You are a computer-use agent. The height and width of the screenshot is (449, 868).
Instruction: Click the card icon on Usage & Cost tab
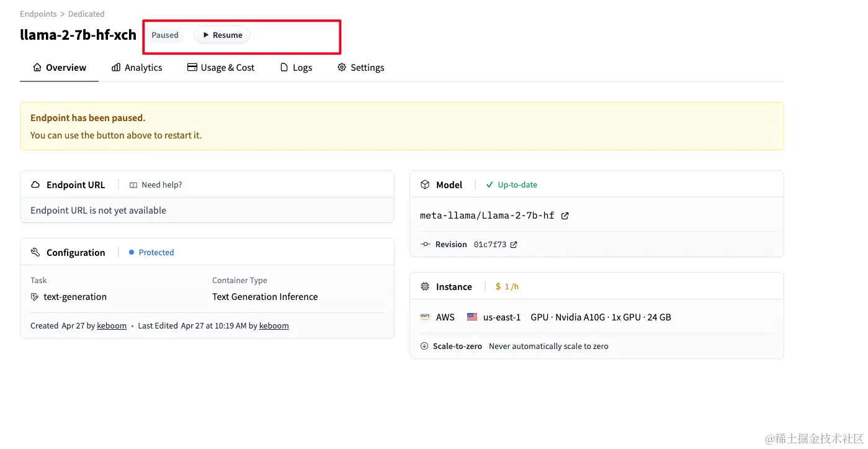[x=192, y=67]
